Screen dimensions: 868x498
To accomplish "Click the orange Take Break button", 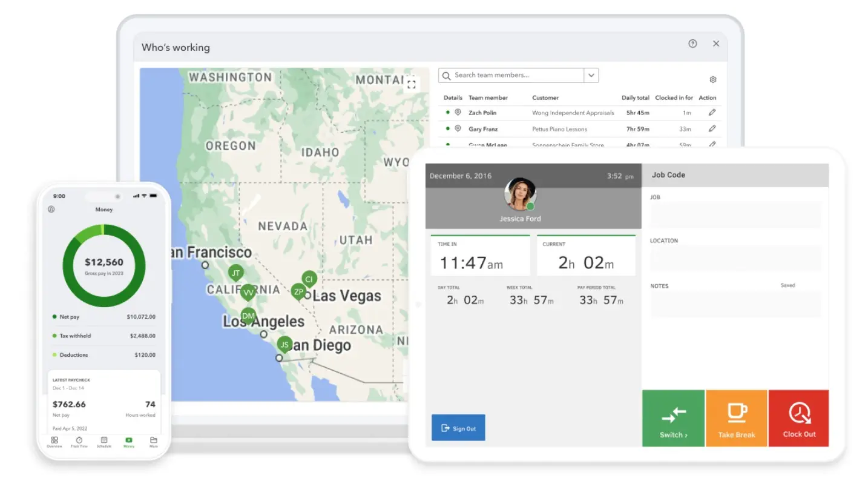I will [x=736, y=419].
